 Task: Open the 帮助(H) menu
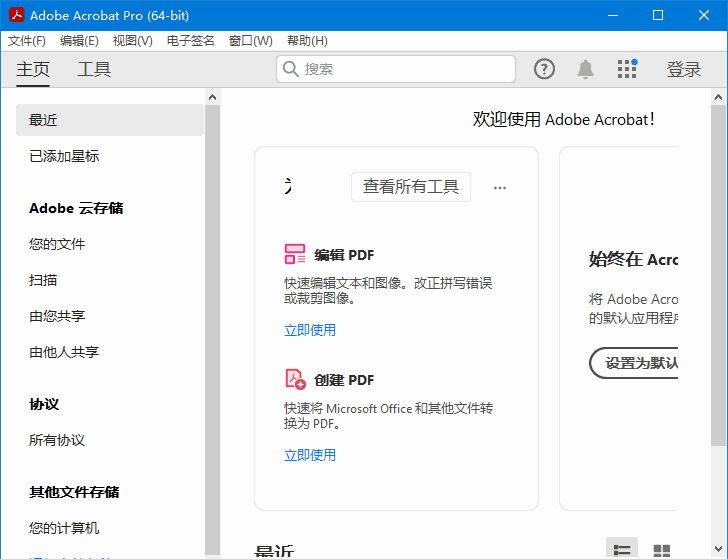coord(307,41)
